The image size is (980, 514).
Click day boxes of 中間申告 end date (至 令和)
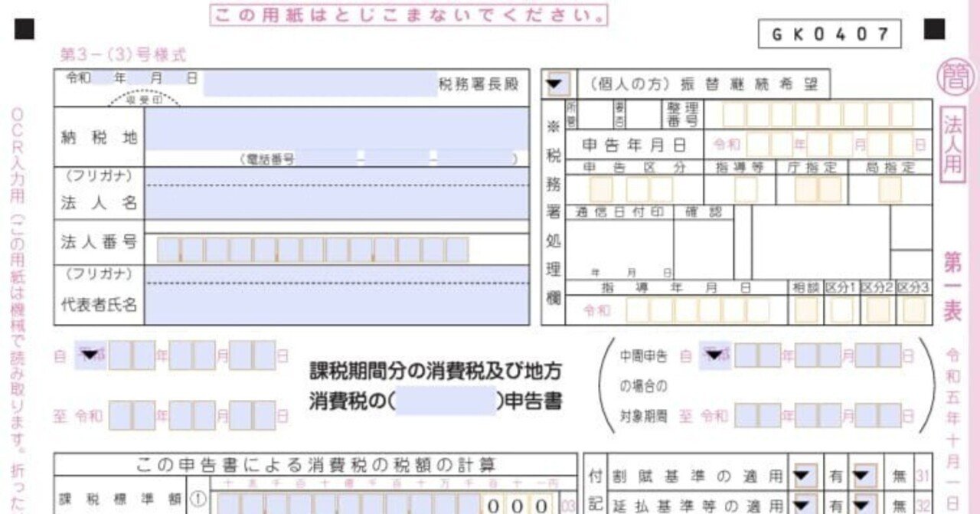(878, 415)
